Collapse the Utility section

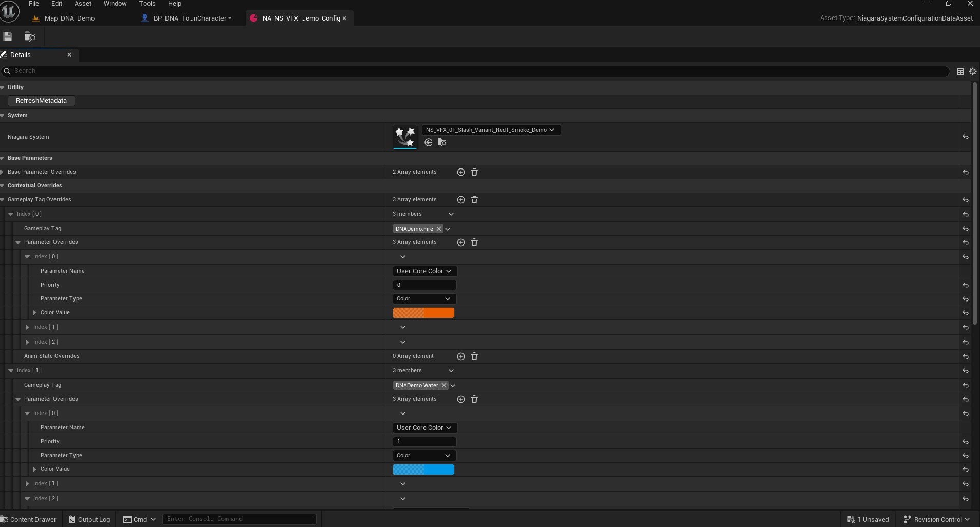[3, 88]
